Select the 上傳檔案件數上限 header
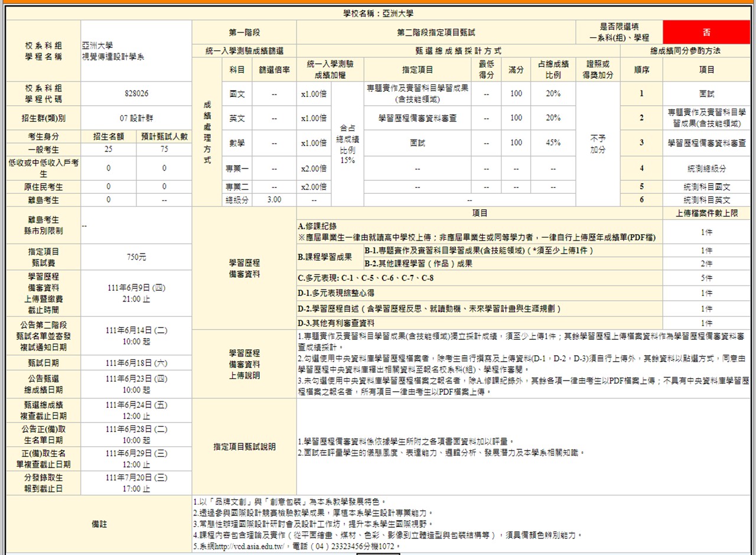Viewport: 756px width, 555px height. click(x=706, y=213)
